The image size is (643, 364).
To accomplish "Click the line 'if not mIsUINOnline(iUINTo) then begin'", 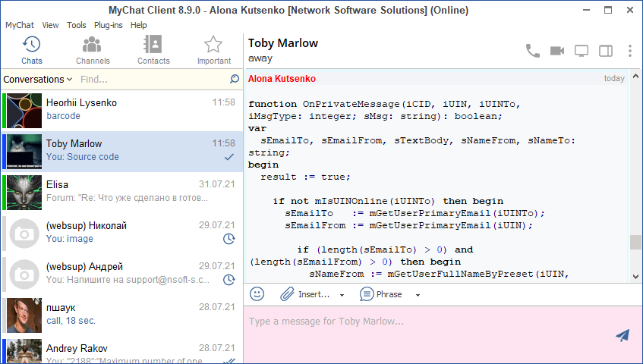I will [x=388, y=201].
